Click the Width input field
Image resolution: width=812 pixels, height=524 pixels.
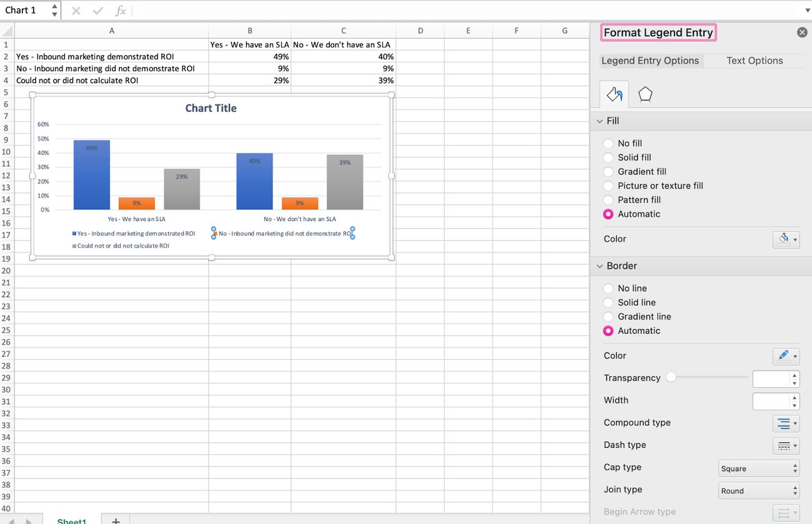(773, 400)
